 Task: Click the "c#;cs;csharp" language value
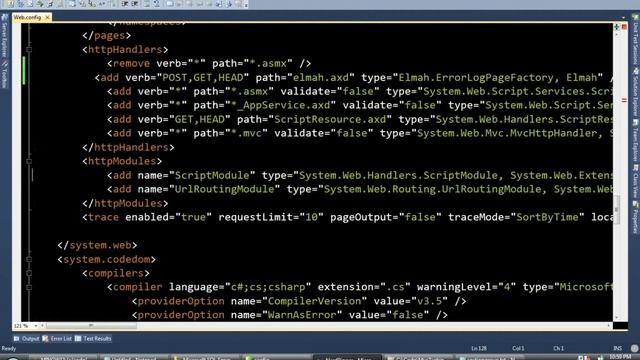(268, 287)
